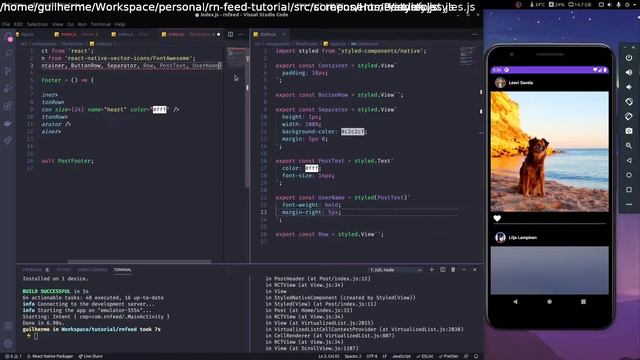Open the File menu

point(6,24)
